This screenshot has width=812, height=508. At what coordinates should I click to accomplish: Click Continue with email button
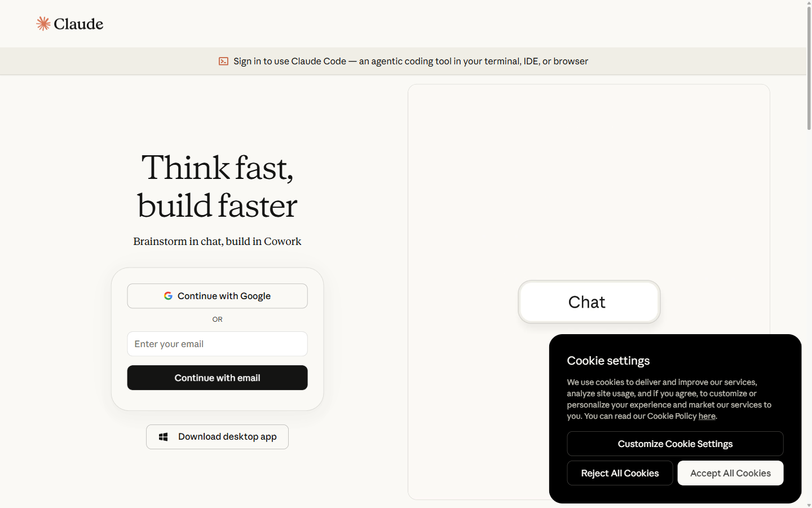coord(217,378)
